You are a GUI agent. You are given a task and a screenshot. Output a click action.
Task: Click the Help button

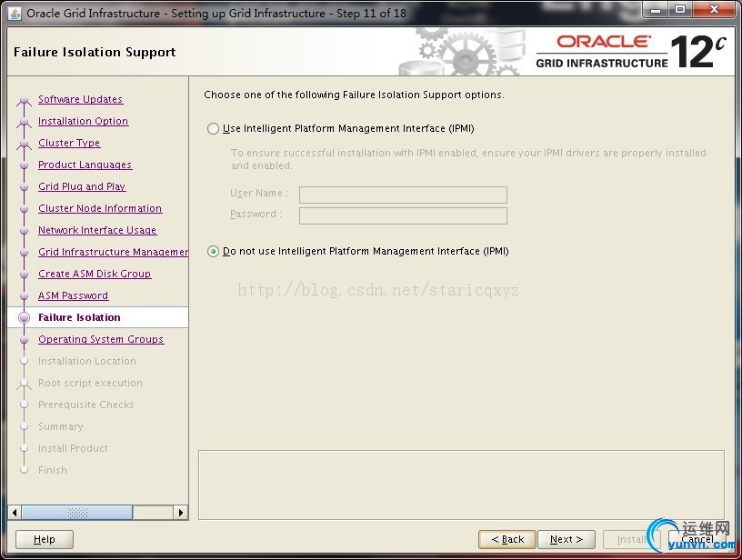pos(45,539)
